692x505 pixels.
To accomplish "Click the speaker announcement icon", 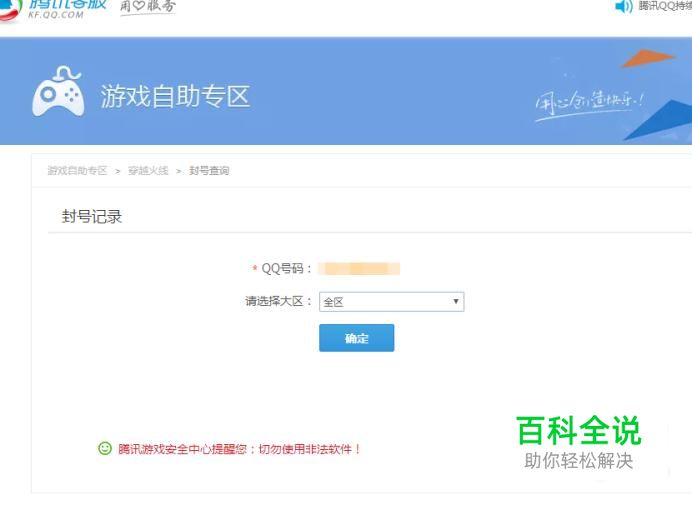I will [624, 7].
